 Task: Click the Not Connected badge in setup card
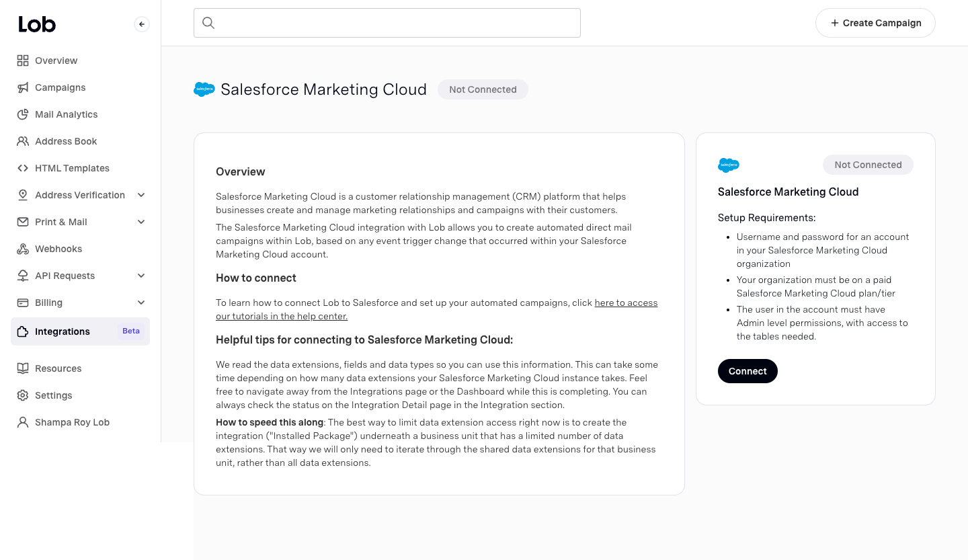(x=868, y=165)
